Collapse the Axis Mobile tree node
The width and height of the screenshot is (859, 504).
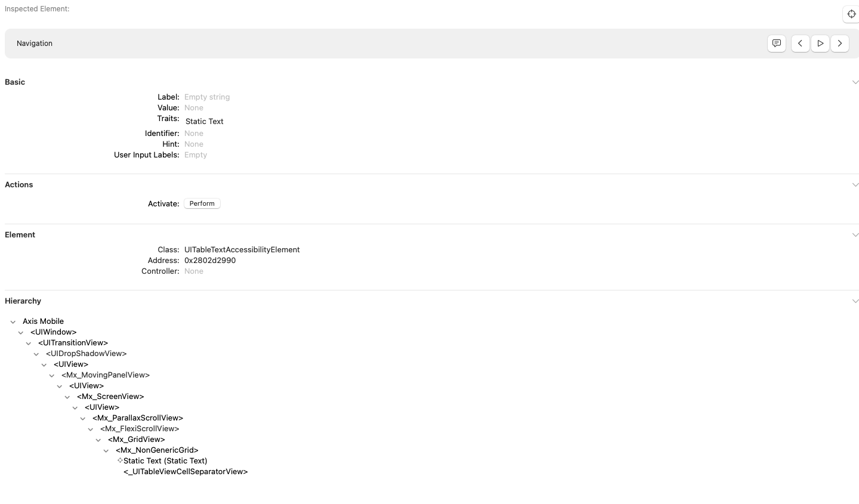pyautogui.click(x=13, y=321)
